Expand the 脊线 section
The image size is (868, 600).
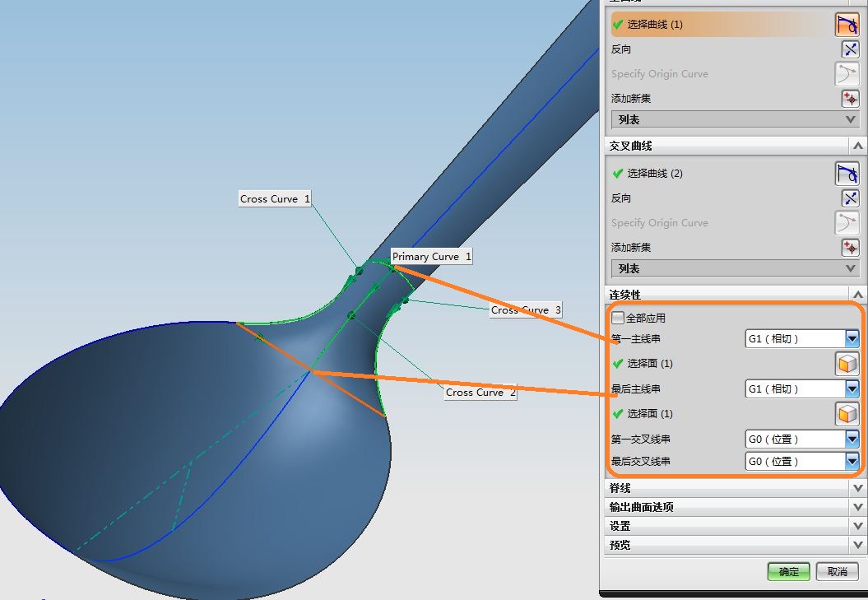click(x=857, y=488)
